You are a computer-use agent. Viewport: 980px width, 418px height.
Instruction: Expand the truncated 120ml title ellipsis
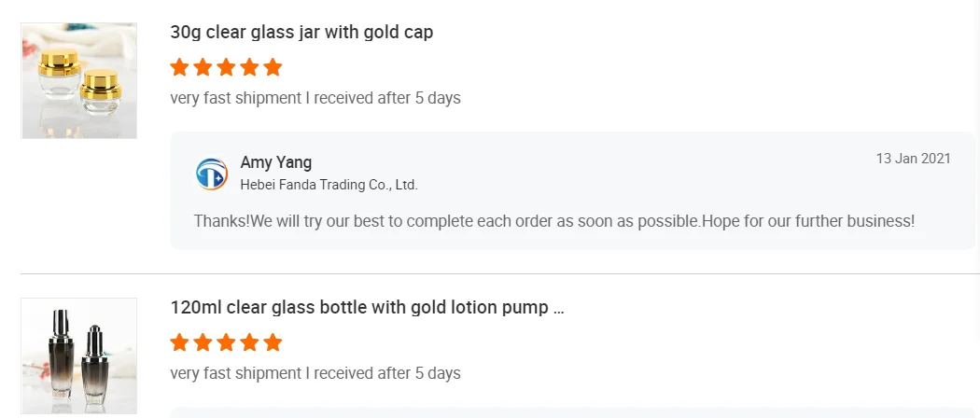(x=559, y=309)
